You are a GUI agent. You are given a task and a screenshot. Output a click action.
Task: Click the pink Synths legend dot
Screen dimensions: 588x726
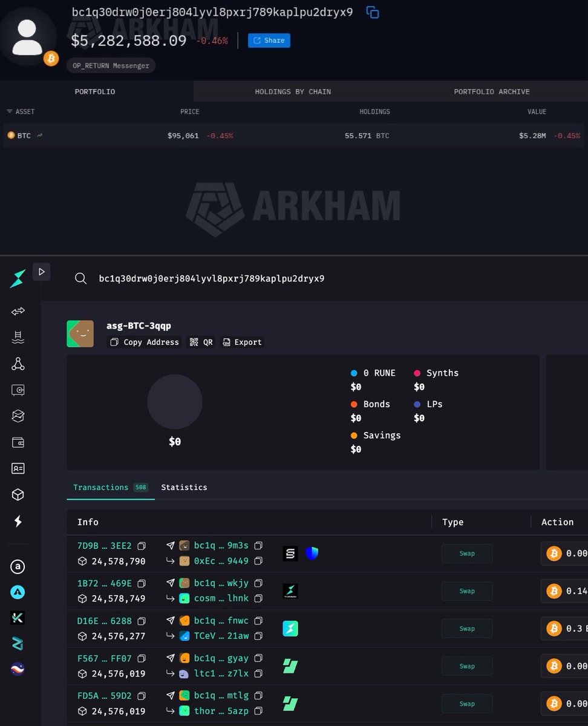click(417, 373)
